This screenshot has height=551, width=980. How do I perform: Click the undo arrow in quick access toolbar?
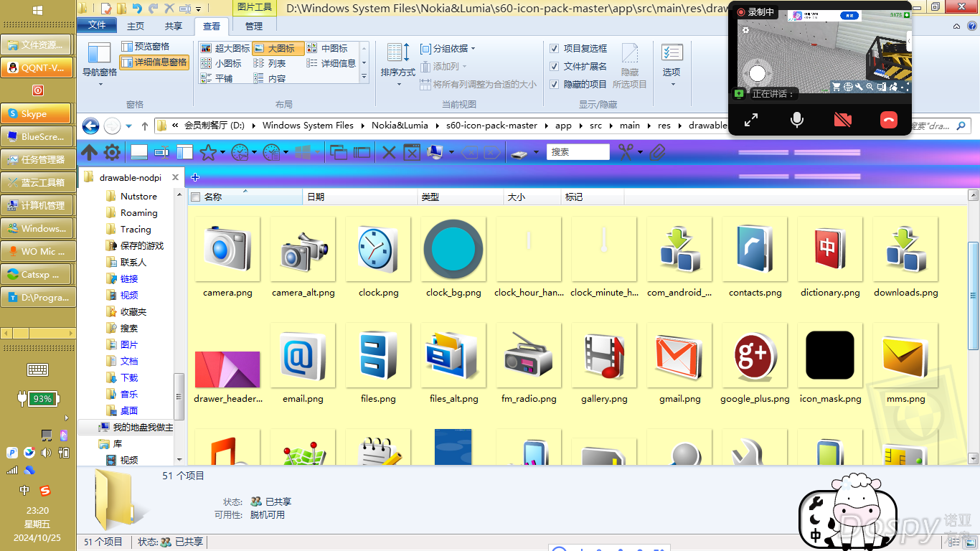[137, 8]
